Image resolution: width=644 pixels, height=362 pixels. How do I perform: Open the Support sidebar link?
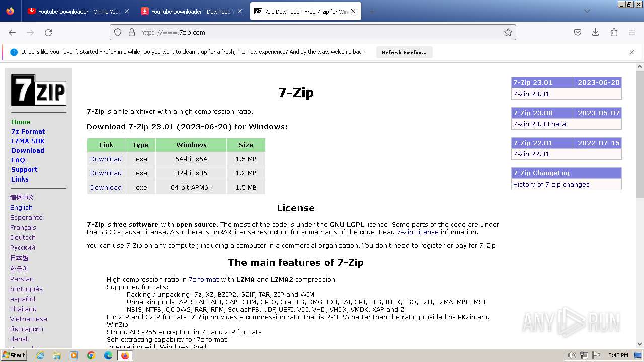[x=24, y=169]
